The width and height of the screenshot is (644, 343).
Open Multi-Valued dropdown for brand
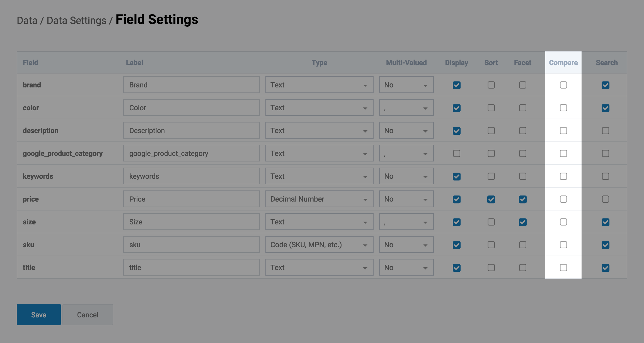click(406, 85)
